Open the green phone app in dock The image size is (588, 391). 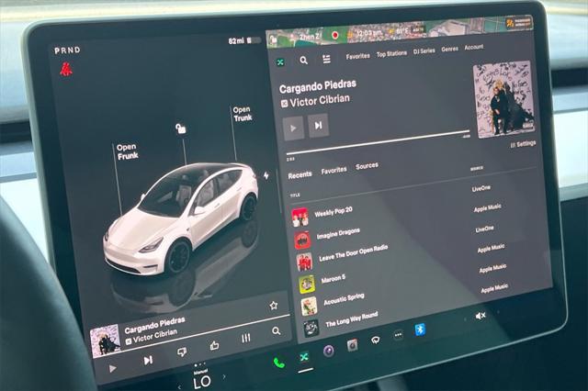coord(278,363)
